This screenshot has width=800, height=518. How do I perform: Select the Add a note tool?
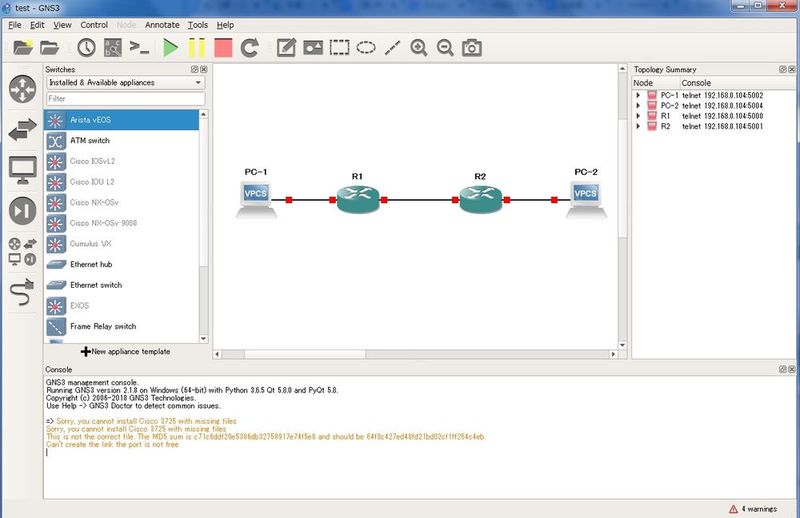click(286, 47)
